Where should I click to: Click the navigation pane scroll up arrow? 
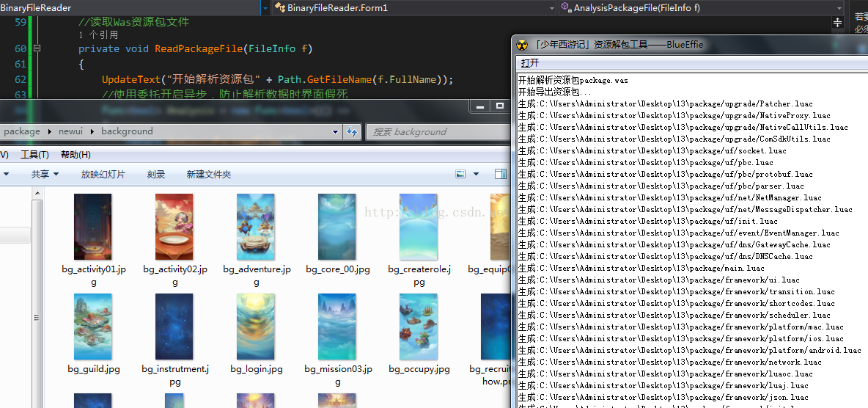click(x=37, y=194)
